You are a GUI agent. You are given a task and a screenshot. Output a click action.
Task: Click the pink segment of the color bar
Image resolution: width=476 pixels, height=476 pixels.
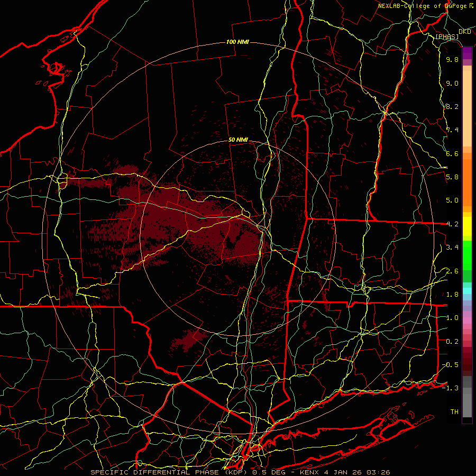tap(467, 321)
